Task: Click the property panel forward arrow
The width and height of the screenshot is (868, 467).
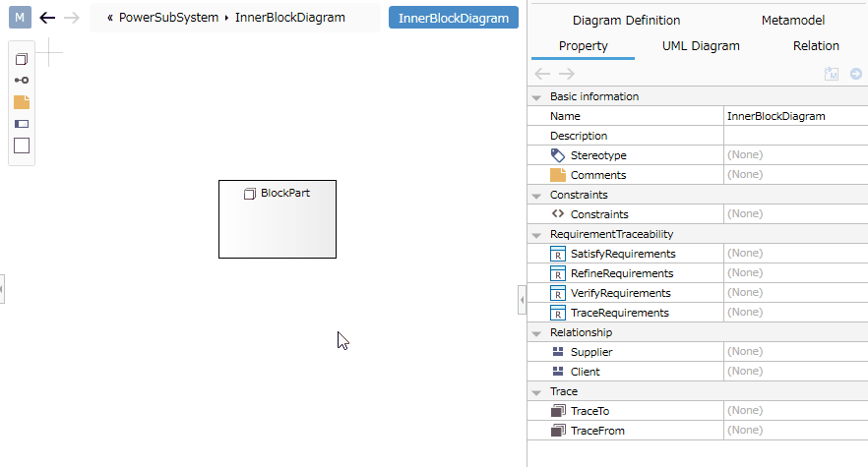Action: 567,74
